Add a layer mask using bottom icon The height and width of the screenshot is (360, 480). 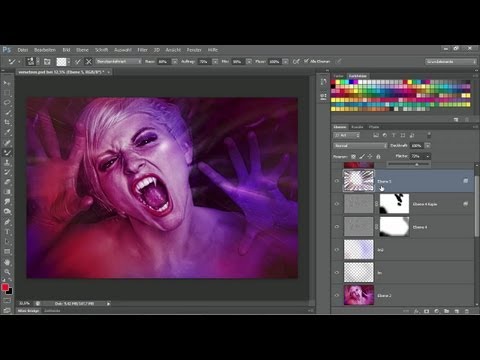coord(426,311)
